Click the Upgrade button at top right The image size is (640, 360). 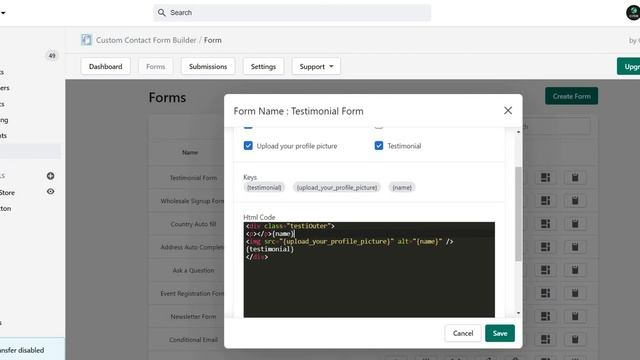point(629,67)
